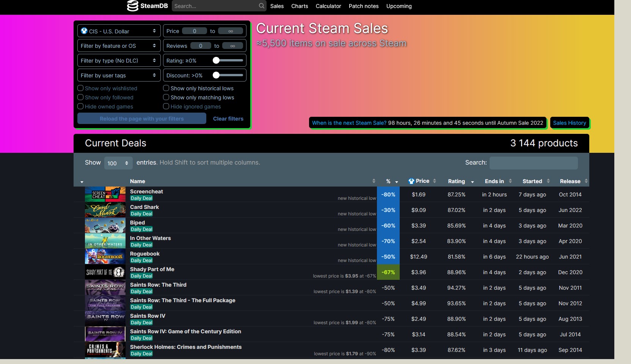Open the Show 100 entries dropdown
The width and height of the screenshot is (631, 364).
118,163
